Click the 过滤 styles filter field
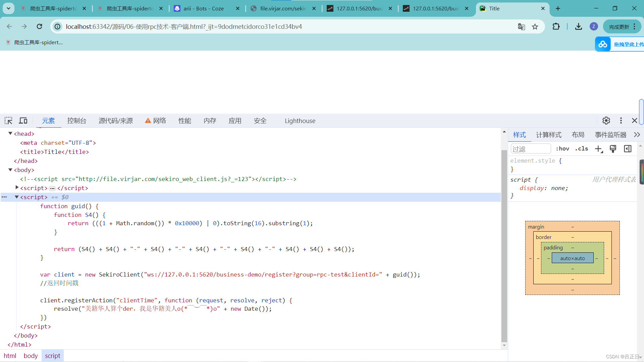The width and height of the screenshot is (644, 362). tap(531, 149)
